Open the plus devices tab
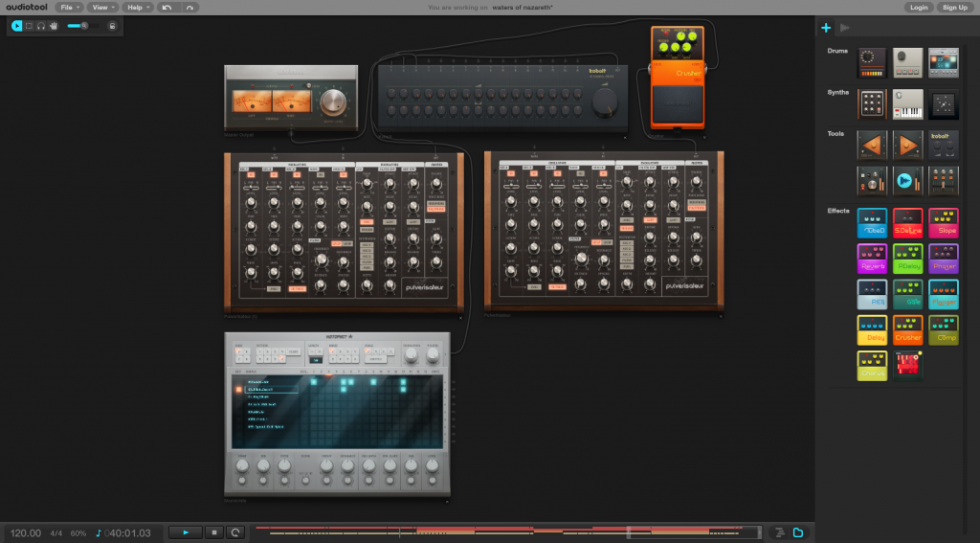 826,28
